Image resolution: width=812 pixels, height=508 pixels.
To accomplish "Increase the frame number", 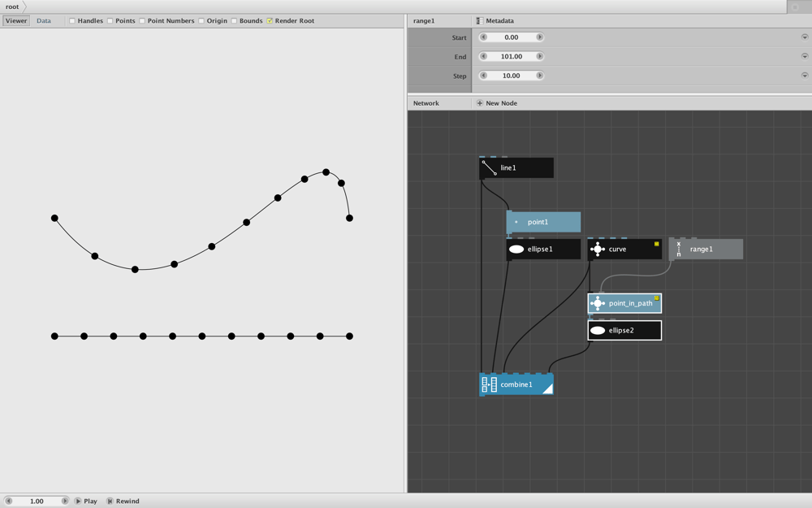I will click(x=65, y=501).
